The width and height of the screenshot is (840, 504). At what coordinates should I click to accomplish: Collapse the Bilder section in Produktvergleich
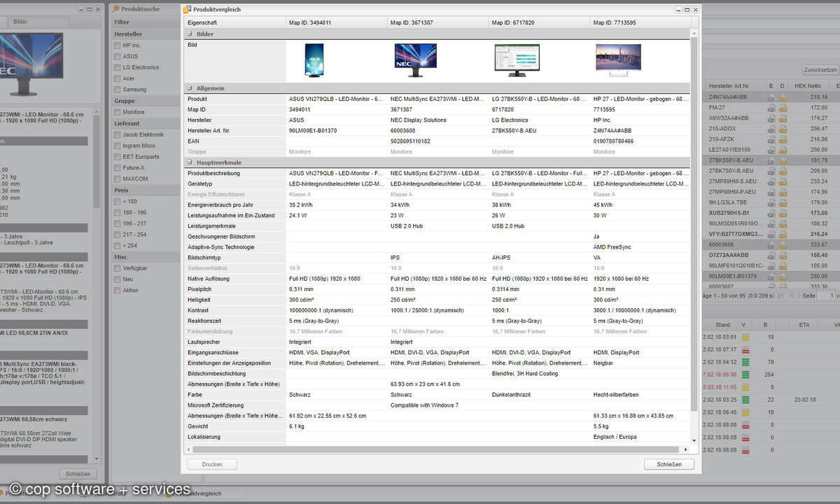(190, 34)
